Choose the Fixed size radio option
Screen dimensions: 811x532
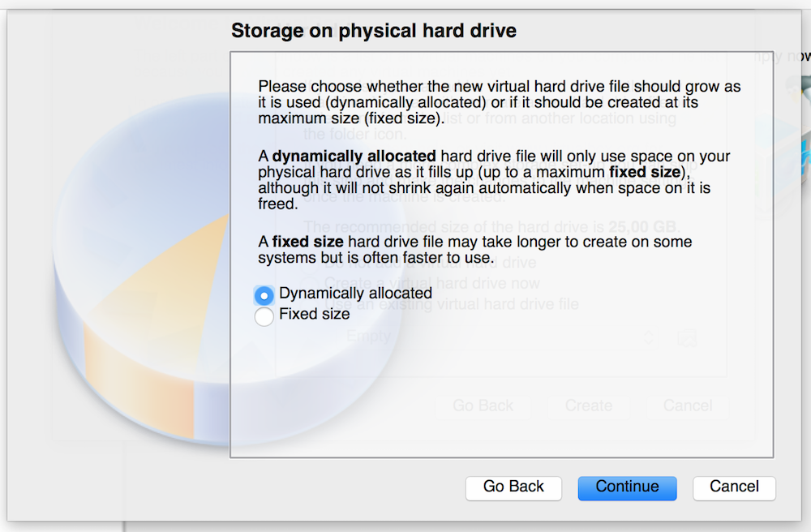264,316
